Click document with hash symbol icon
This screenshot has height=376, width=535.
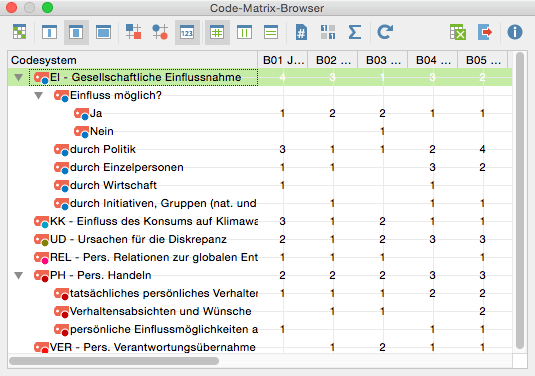[301, 32]
